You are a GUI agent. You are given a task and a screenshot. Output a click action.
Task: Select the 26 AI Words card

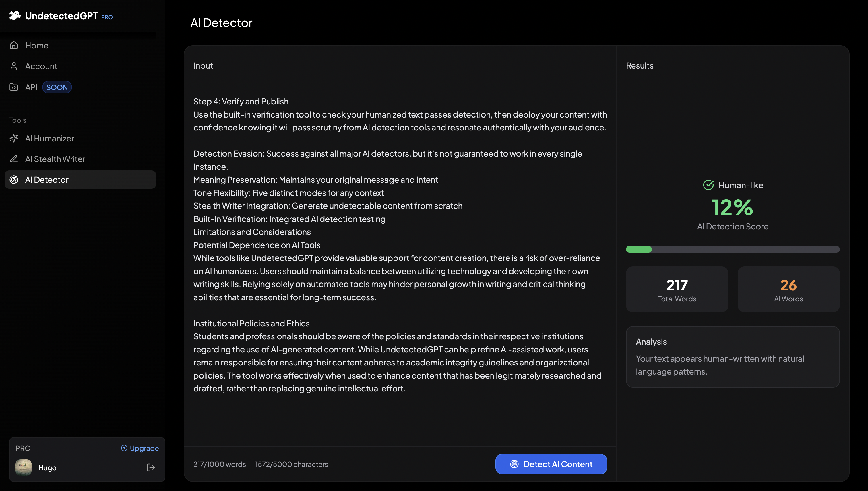(788, 289)
